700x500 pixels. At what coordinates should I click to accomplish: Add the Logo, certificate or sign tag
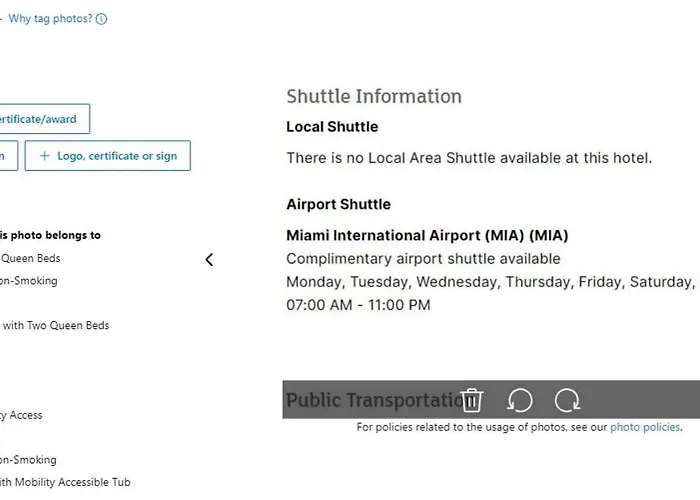[x=108, y=156]
